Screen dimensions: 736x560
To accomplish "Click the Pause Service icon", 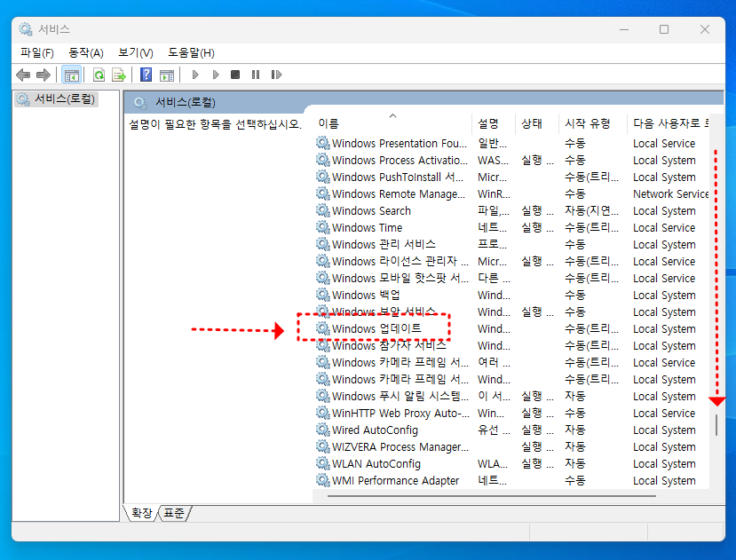I will tap(256, 75).
